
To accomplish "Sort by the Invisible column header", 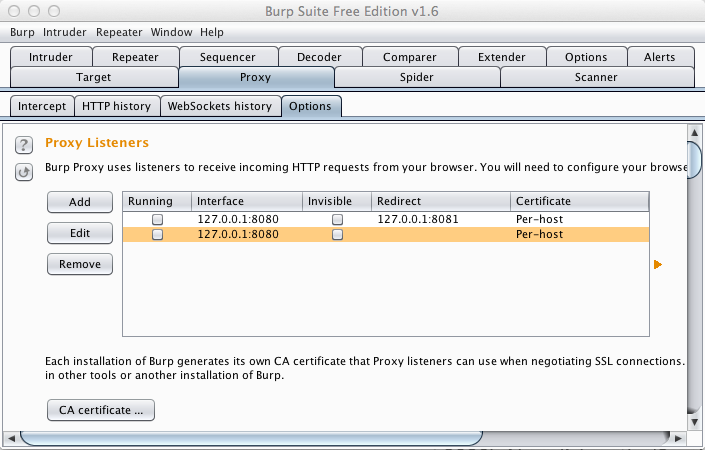I will point(337,201).
